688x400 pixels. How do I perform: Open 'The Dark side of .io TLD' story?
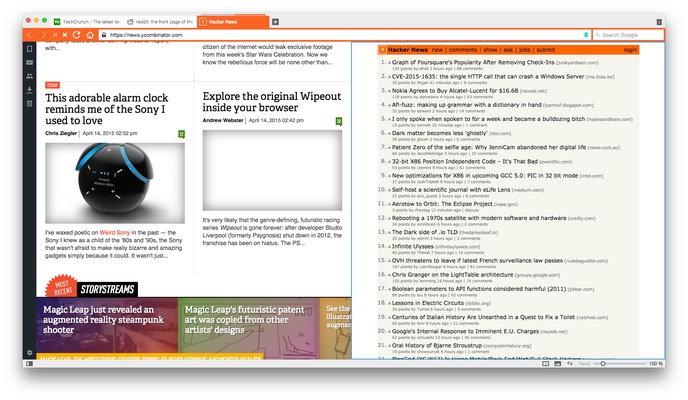[425, 232]
